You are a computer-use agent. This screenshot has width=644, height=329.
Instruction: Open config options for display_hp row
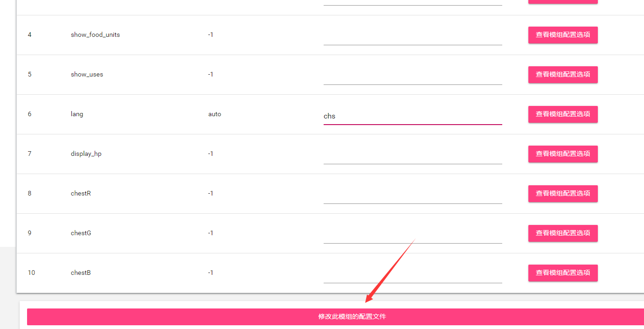[x=563, y=154]
